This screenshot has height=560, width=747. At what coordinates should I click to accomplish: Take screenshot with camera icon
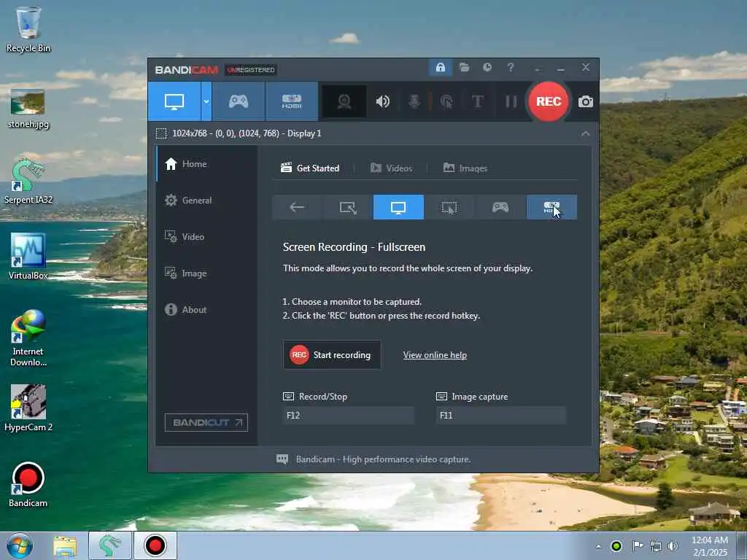(x=586, y=101)
